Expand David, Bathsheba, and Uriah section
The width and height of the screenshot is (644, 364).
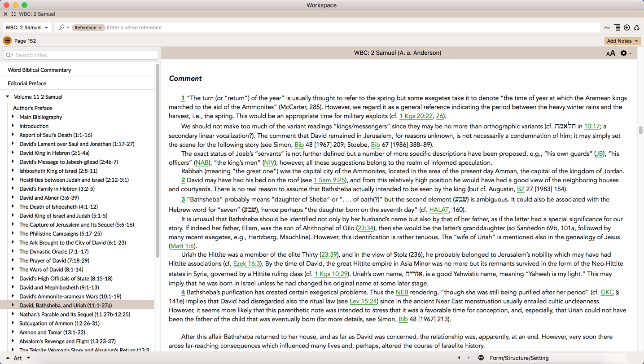pyautogui.click(x=13, y=305)
